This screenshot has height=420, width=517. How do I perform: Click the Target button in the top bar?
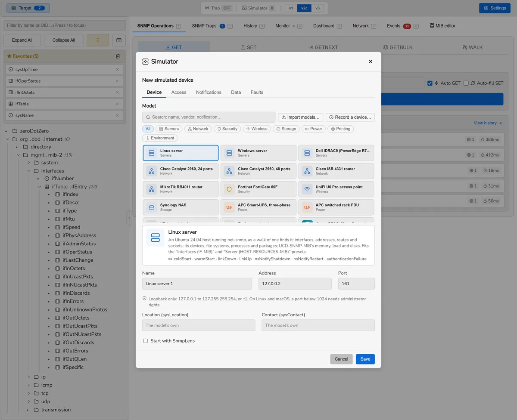pyautogui.click(x=28, y=8)
